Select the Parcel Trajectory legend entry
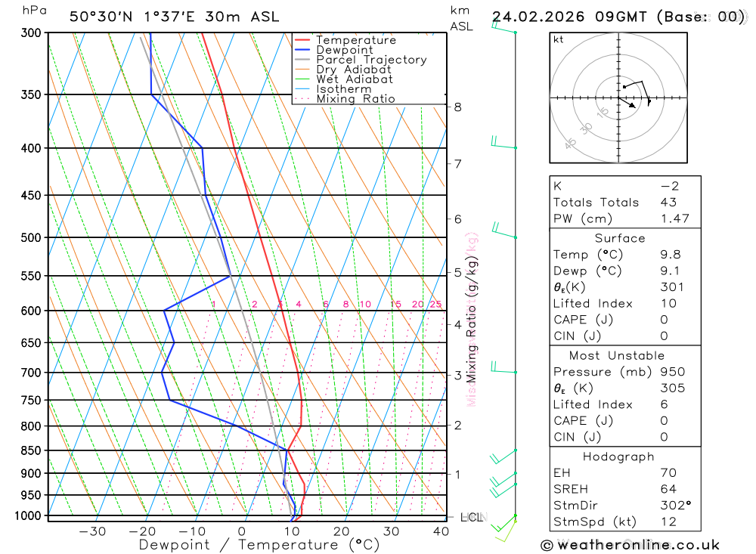The width and height of the screenshot is (756, 554). pos(361,60)
